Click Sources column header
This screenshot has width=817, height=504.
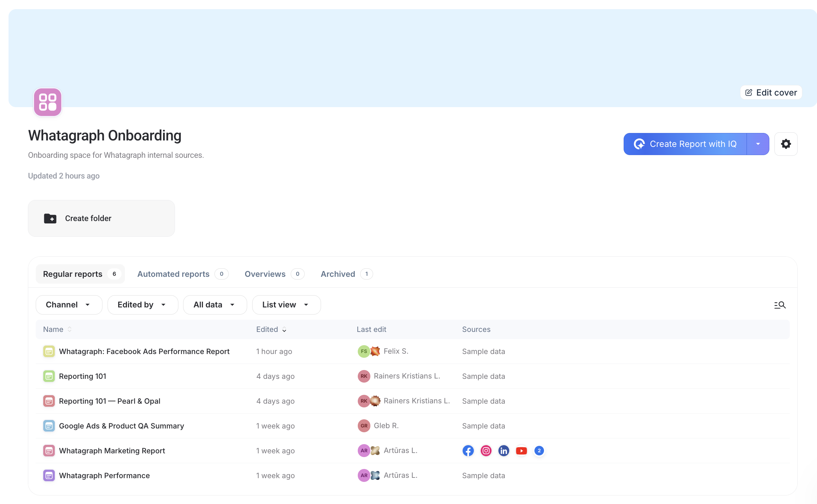coord(476,329)
